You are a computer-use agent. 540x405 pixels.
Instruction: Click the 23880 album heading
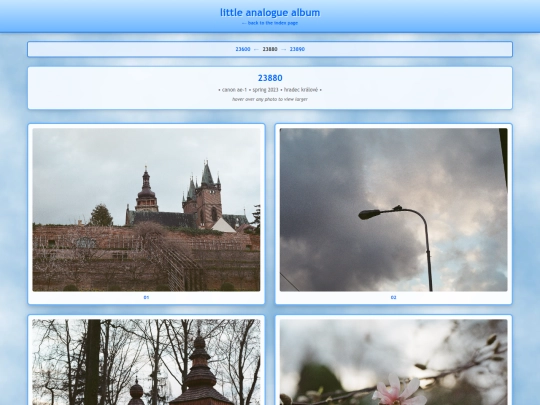click(270, 78)
